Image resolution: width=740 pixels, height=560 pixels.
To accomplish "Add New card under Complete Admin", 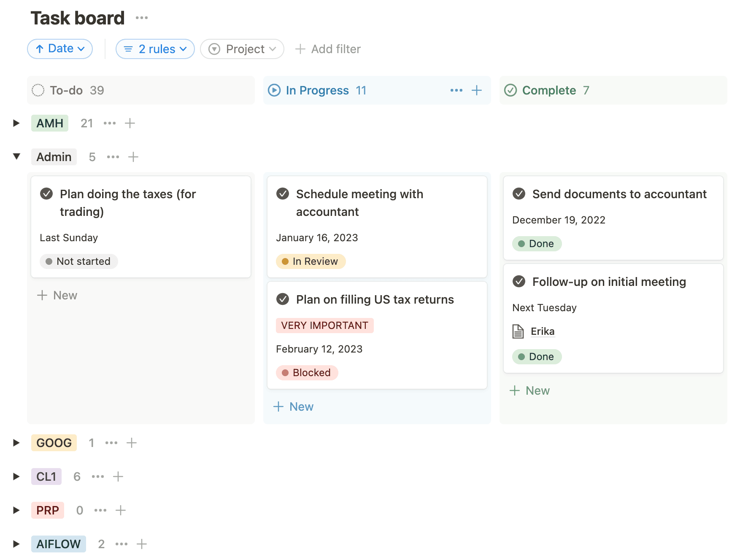I will pyautogui.click(x=529, y=390).
